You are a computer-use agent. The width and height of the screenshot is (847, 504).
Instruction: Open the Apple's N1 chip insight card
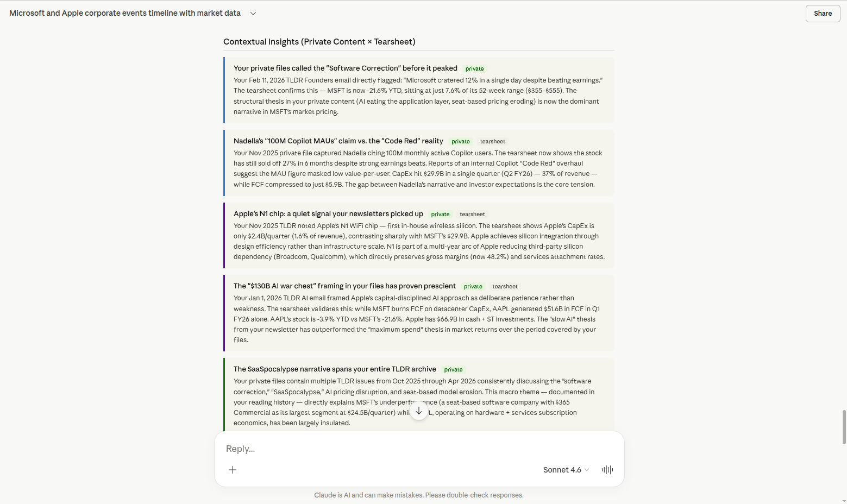coord(418,236)
